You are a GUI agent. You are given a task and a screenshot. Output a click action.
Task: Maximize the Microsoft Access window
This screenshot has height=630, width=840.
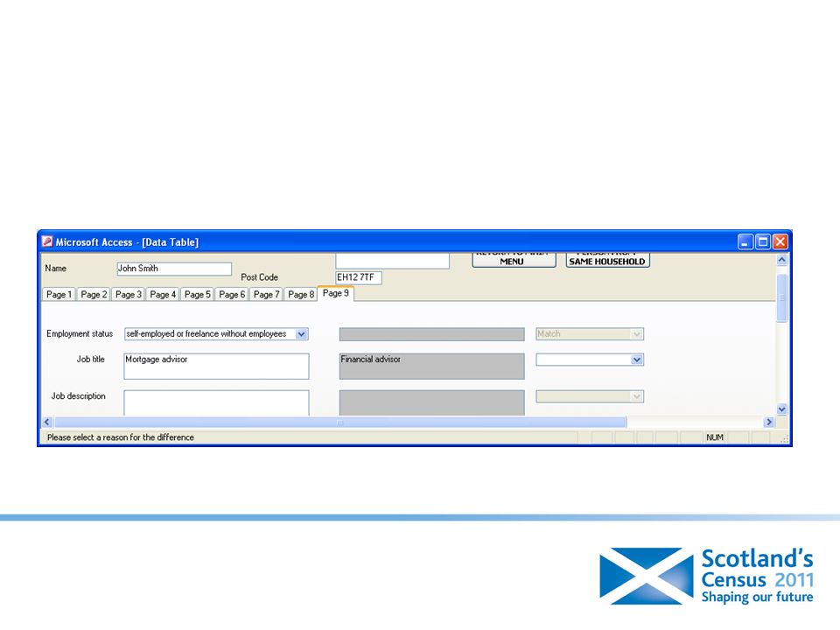763,241
